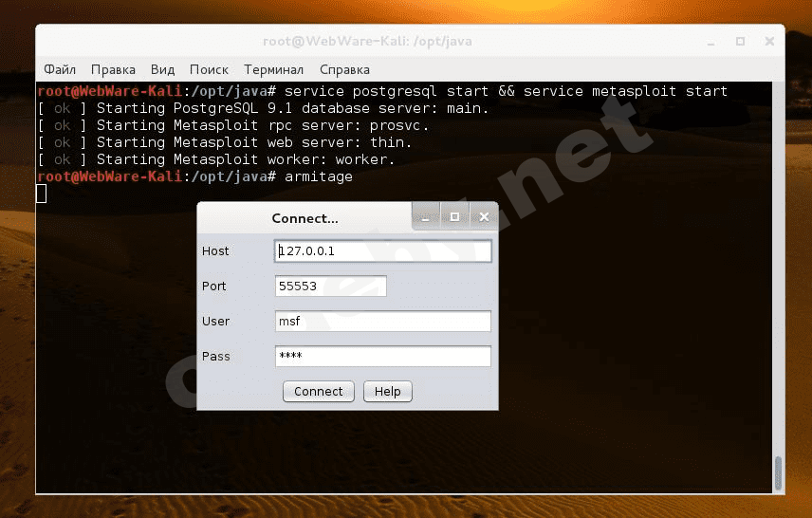812x518 pixels.
Task: Click the terminal cursor block
Action: click(x=42, y=194)
